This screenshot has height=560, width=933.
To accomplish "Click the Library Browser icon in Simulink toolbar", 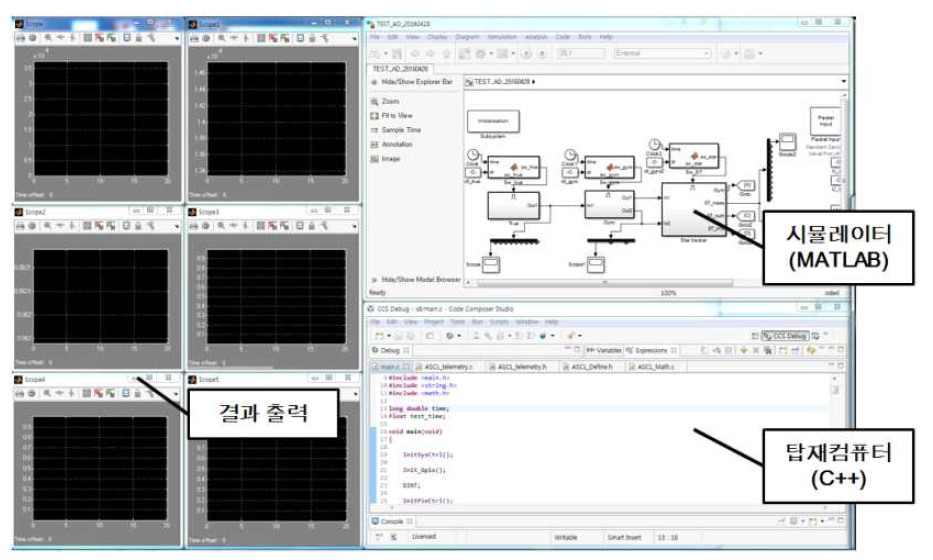I will point(465,54).
